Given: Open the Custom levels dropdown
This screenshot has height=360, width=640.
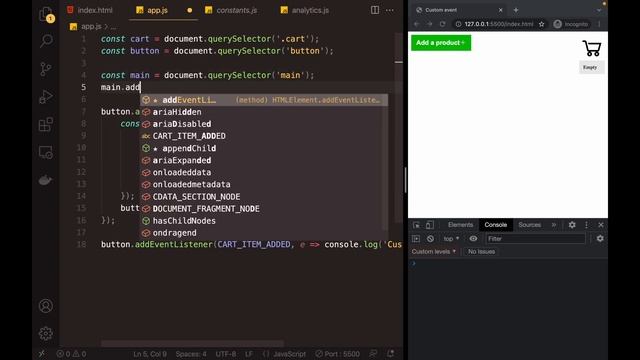Looking at the screenshot, I should tap(433, 252).
